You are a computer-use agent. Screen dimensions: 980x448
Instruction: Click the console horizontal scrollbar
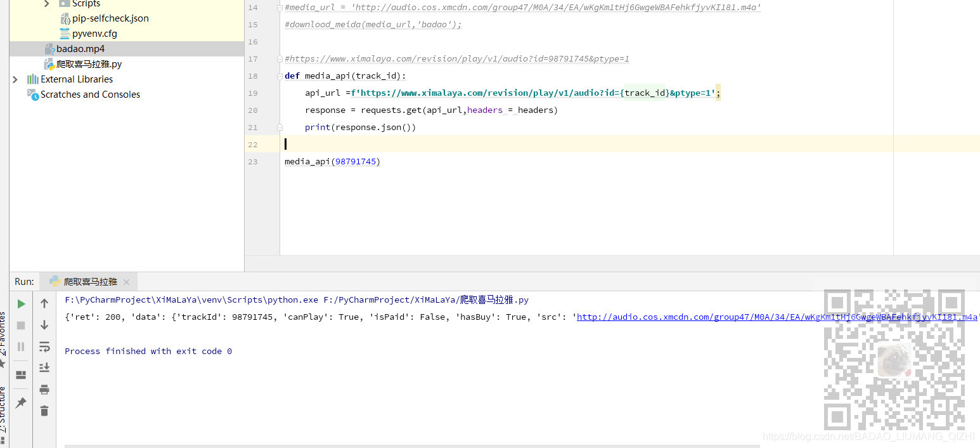coord(412,446)
